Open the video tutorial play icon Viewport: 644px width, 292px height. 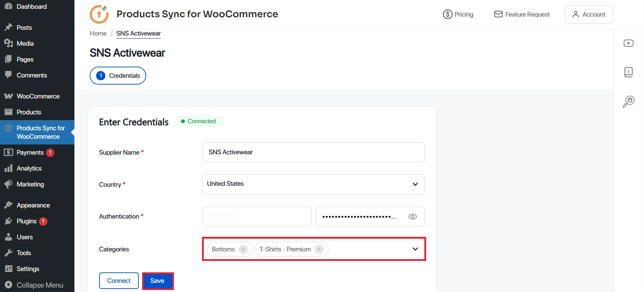click(628, 43)
